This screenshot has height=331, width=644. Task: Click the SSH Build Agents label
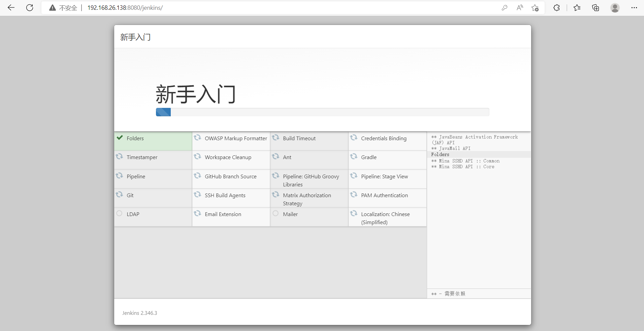point(225,195)
